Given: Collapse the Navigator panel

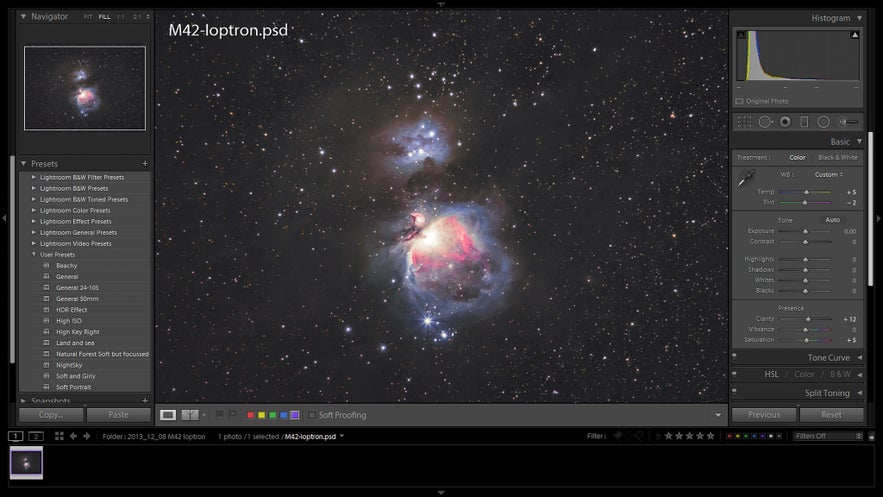Looking at the screenshot, I should point(24,17).
